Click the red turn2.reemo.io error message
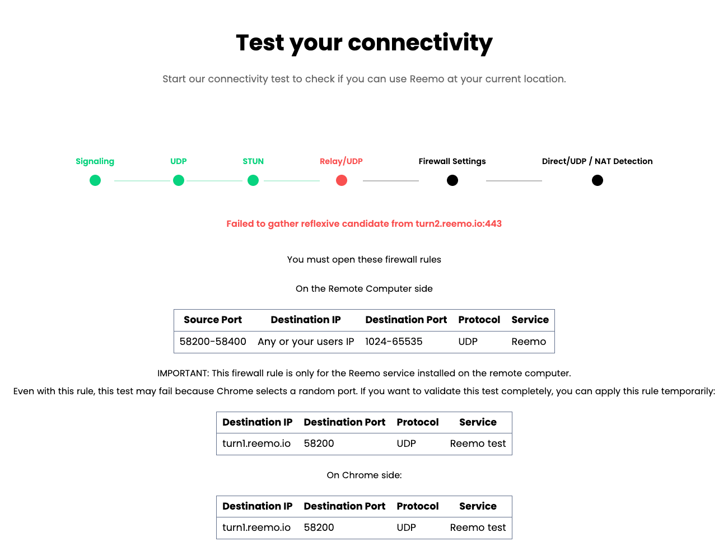728x560 pixels. point(364,223)
